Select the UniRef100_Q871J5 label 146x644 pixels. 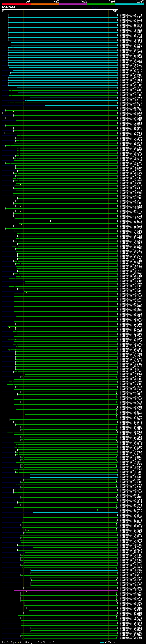131,550
